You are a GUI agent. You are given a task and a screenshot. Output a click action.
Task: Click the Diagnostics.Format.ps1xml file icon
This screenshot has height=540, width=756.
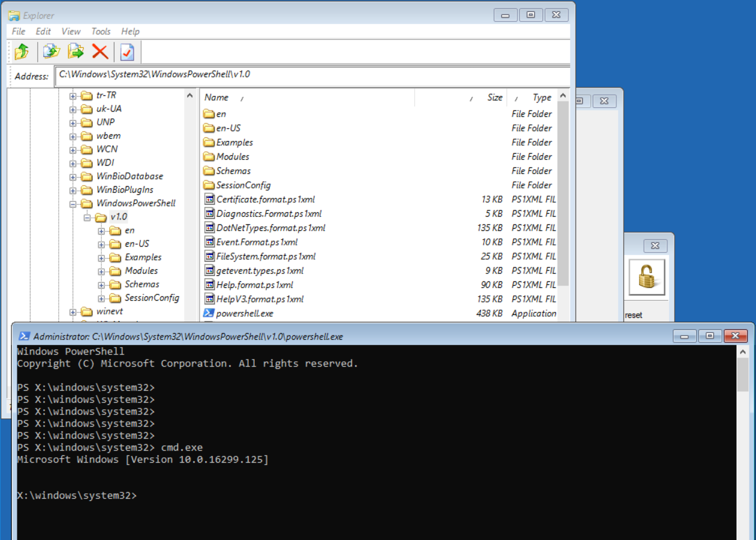click(209, 214)
